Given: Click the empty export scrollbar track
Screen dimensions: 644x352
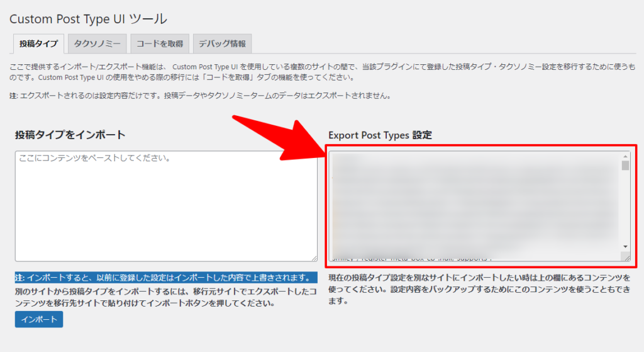Looking at the screenshot, I should coord(625,208).
